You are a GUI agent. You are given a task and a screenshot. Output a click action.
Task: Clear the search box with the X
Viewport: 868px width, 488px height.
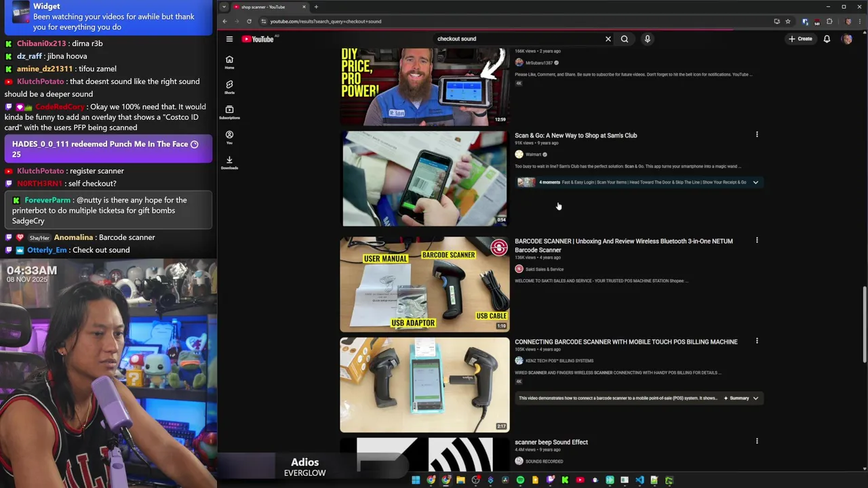tap(608, 39)
